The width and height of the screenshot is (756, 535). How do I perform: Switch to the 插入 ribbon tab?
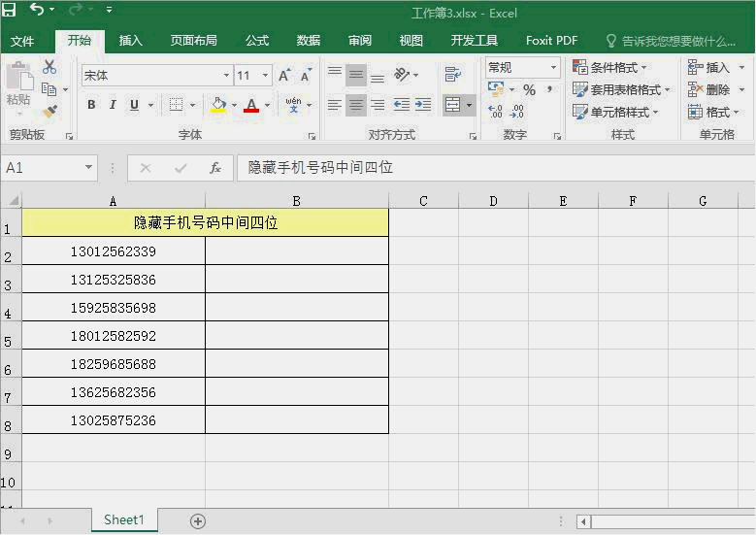click(131, 41)
